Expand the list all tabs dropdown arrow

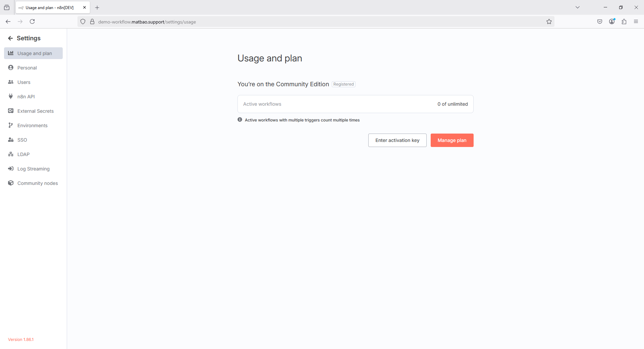[578, 7]
